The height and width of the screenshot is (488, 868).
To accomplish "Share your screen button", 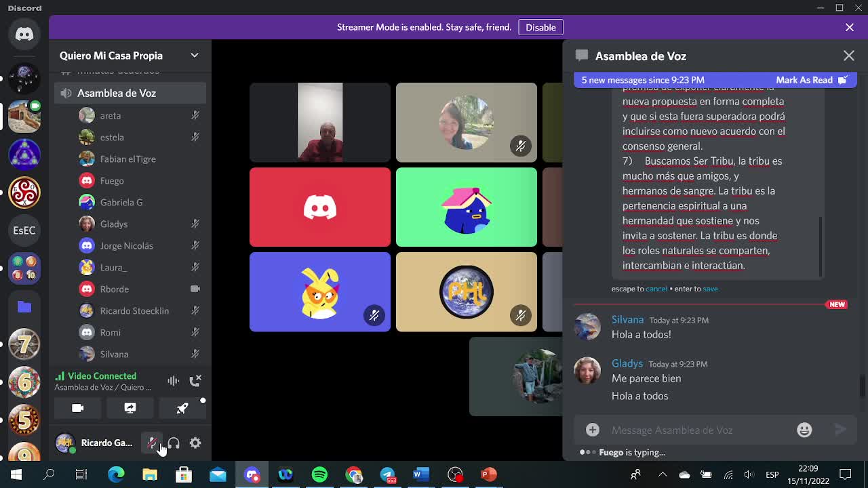I will pyautogui.click(x=130, y=408).
